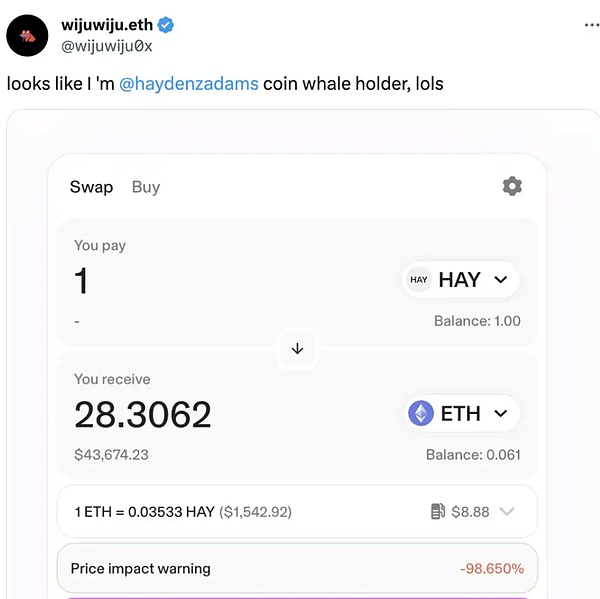
Task: Click the gas fee receipt icon
Action: [x=438, y=511]
